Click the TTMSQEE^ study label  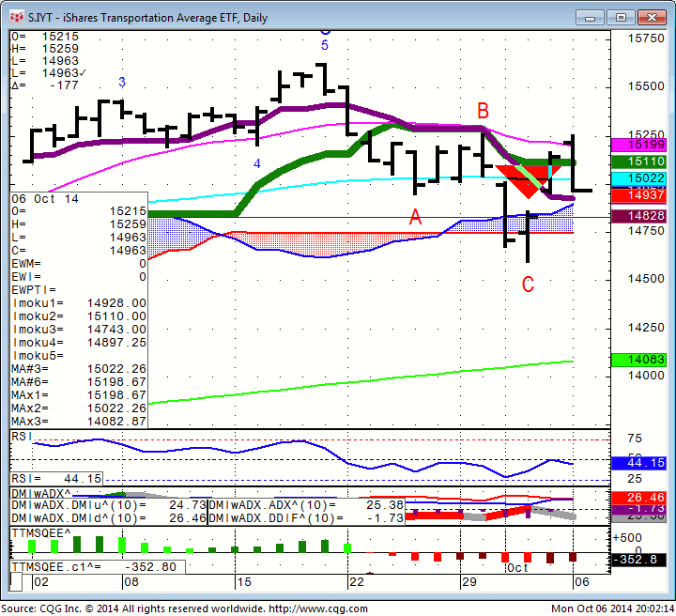pos(41,533)
